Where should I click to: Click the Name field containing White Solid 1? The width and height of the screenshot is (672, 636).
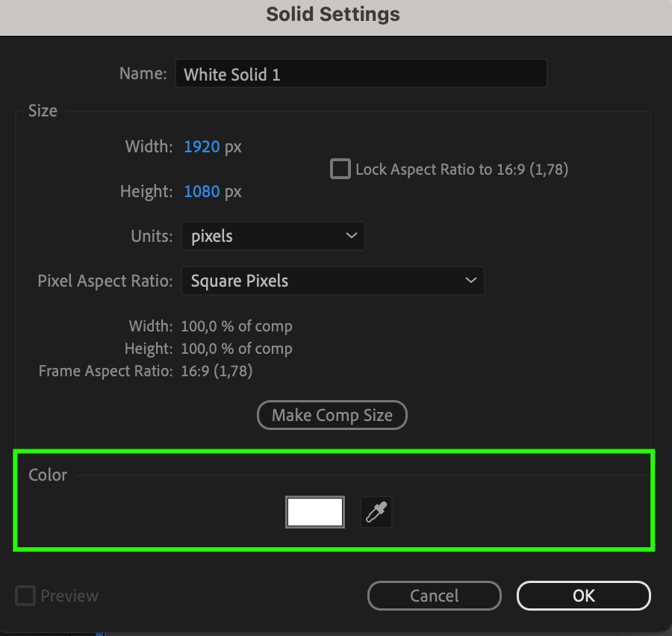(361, 75)
